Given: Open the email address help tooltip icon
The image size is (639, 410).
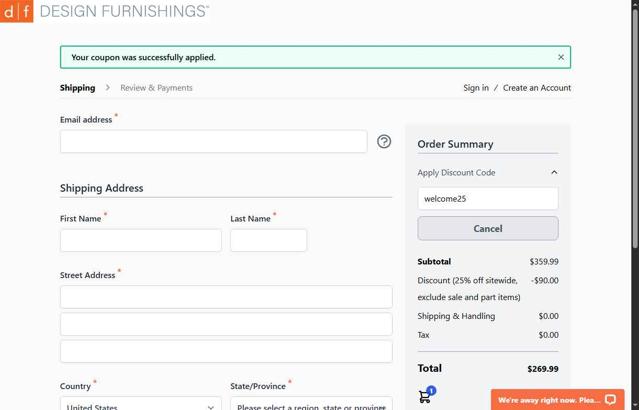Looking at the screenshot, I should pos(384,141).
